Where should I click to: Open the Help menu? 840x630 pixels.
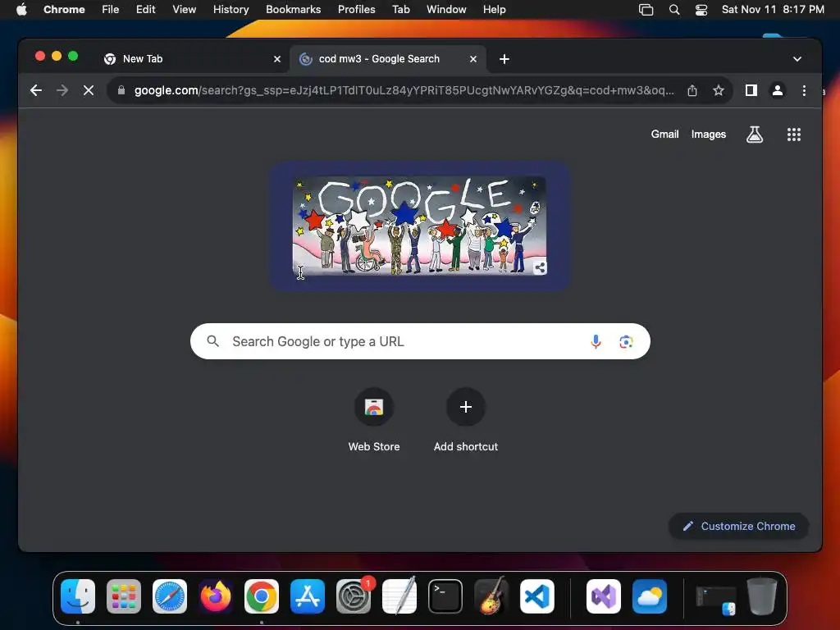[x=494, y=9]
